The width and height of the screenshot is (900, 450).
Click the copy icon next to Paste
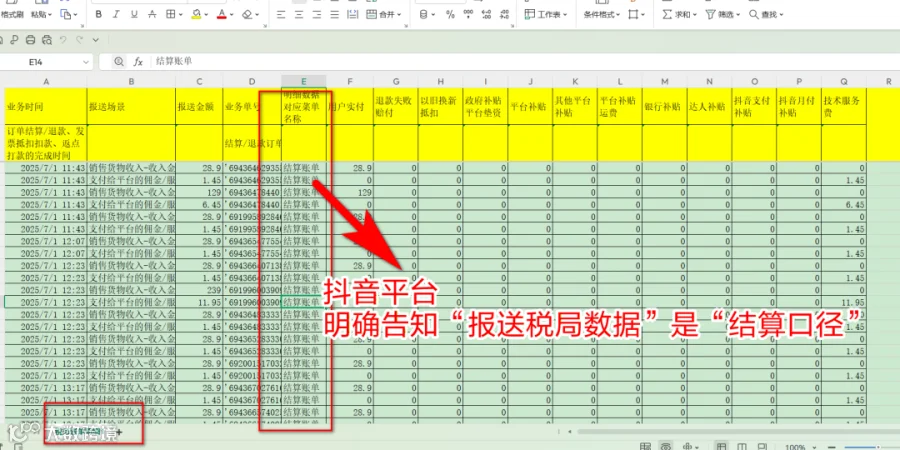[x=65, y=14]
